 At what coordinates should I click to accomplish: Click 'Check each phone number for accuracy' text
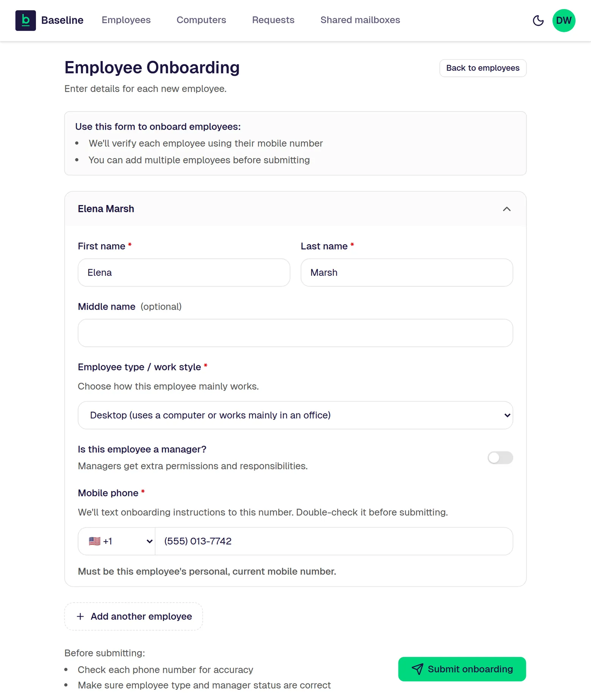166,670
